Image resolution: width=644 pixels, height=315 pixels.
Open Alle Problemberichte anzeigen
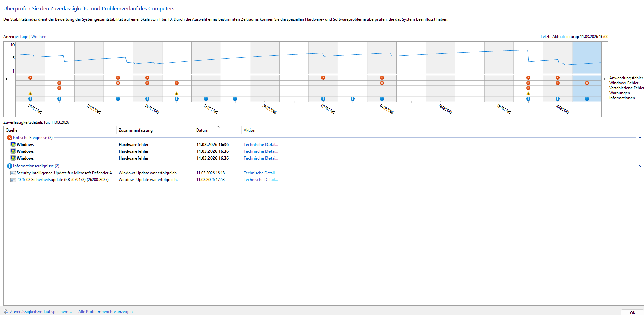[105, 312]
